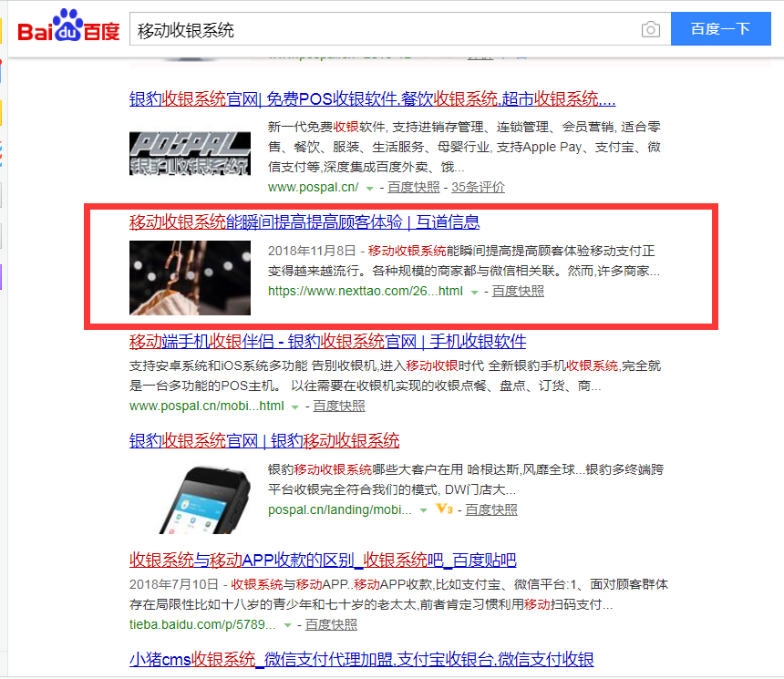Open camera image search icon
This screenshot has height=679, width=784.
pyautogui.click(x=651, y=29)
